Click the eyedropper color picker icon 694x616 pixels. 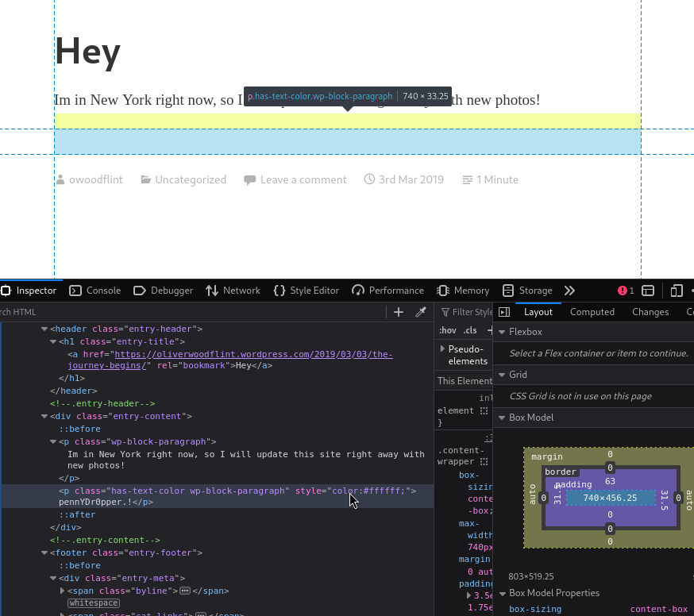pos(421,312)
